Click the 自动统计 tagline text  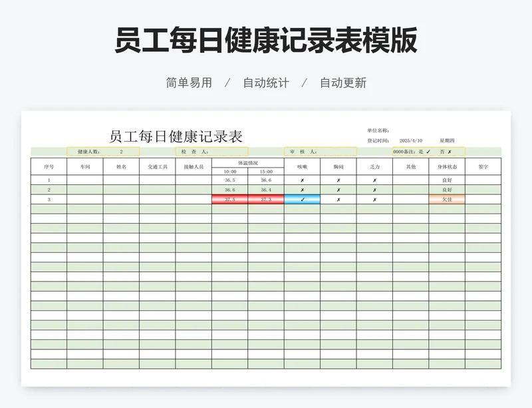(266, 83)
